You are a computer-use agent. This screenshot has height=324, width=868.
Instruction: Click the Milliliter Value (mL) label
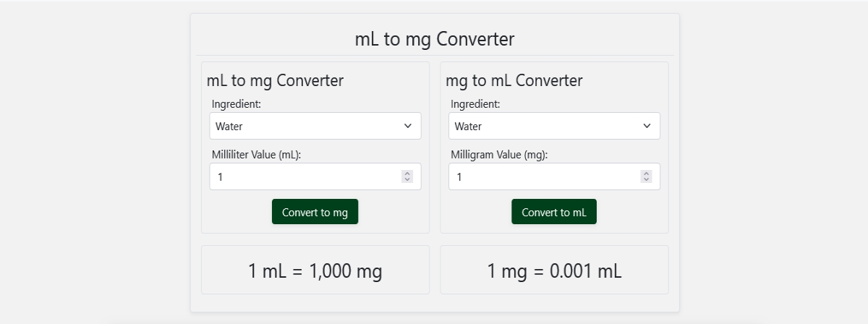[x=256, y=155]
